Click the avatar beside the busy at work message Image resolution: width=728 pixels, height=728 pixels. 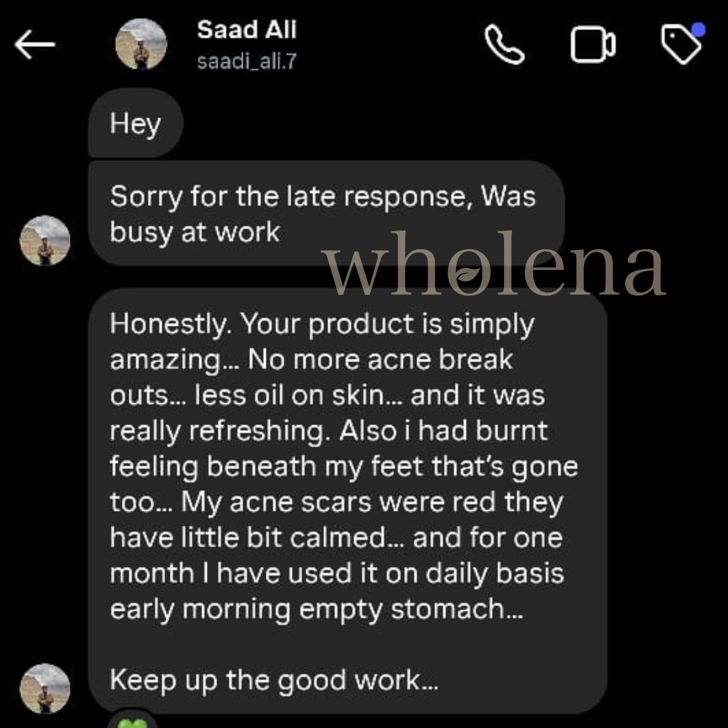pyautogui.click(x=45, y=240)
